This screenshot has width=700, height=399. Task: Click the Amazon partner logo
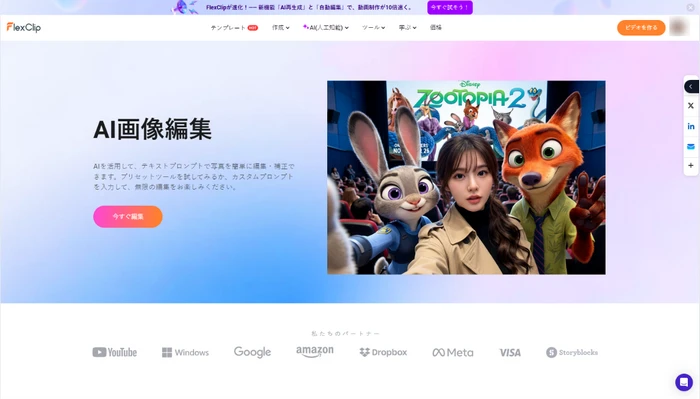point(315,352)
